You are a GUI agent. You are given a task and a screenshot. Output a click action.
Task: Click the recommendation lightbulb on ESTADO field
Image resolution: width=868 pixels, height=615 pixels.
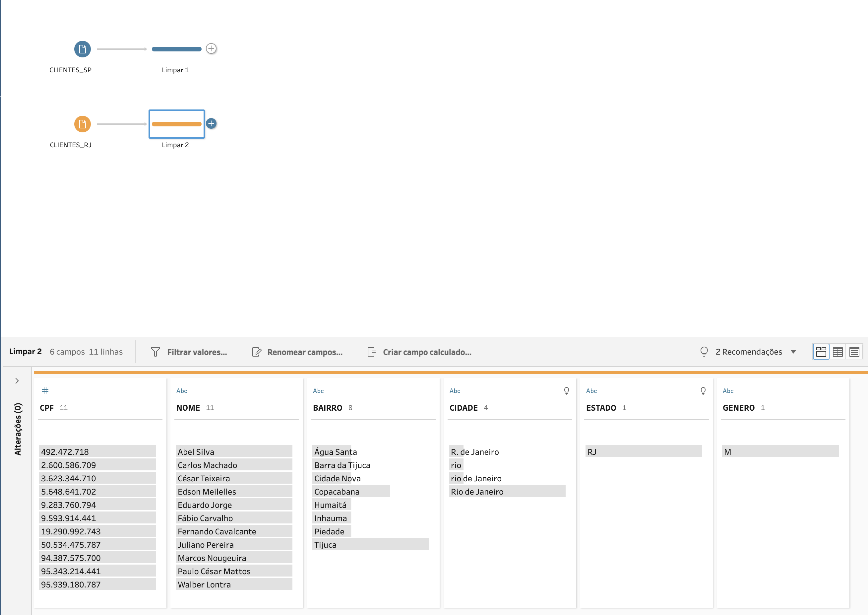[703, 391]
